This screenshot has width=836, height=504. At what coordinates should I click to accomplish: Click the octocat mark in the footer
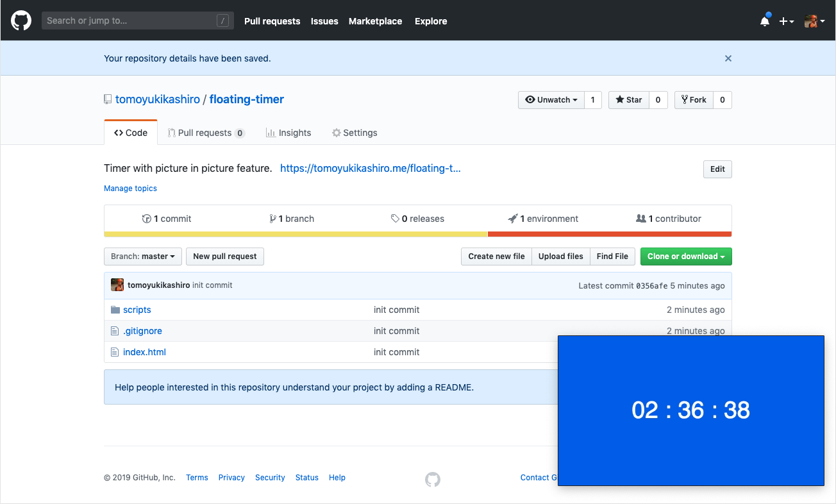click(x=433, y=479)
